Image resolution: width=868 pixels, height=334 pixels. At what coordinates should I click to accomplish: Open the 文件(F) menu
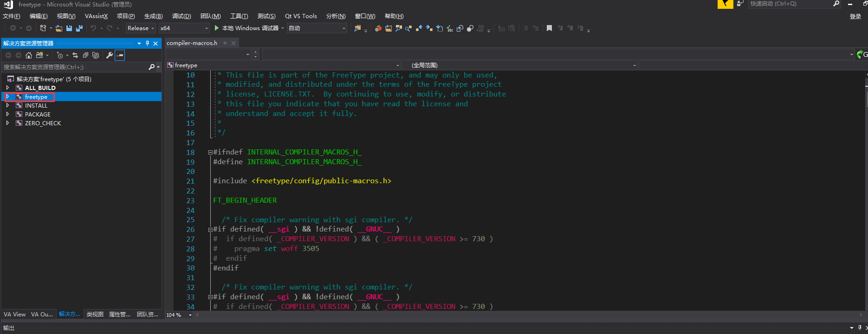[12, 16]
